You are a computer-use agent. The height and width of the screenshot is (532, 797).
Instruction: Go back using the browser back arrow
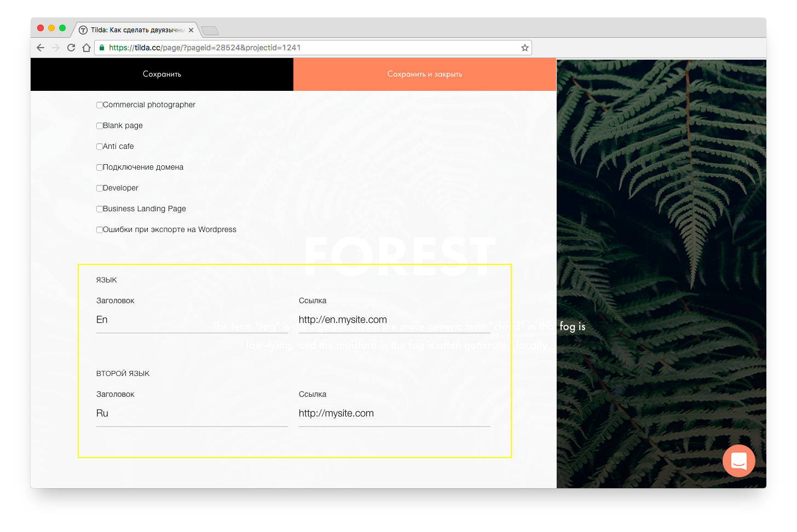41,48
